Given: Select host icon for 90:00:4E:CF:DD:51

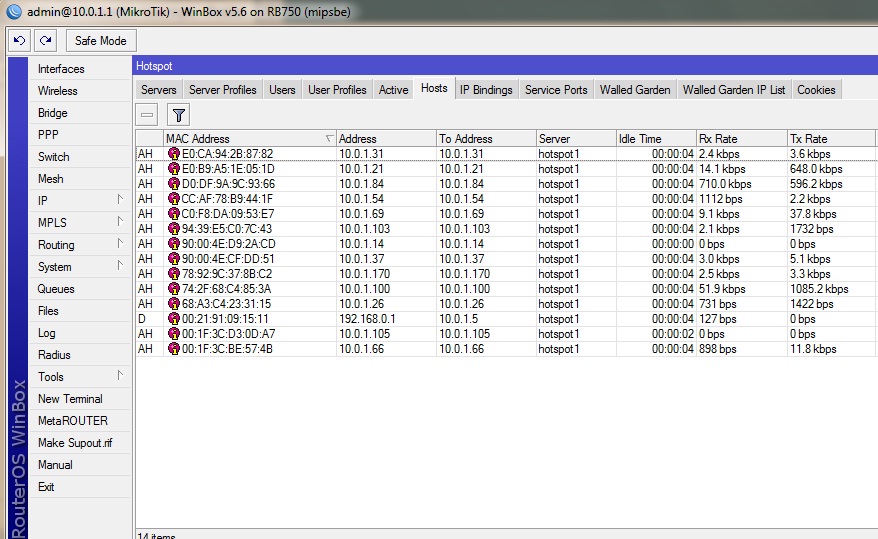Looking at the screenshot, I should (x=174, y=259).
